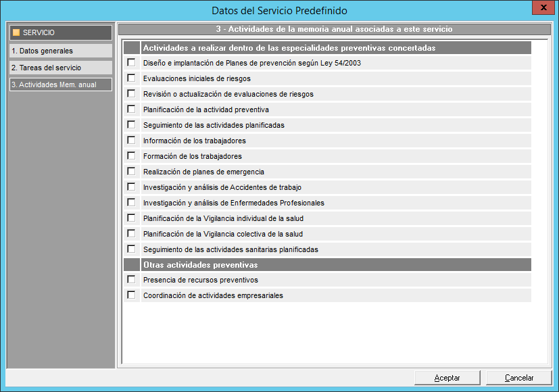Viewport: 559px width, 392px height.
Task: Select 3. Actividades Mem. anual section
Action: [x=59, y=84]
